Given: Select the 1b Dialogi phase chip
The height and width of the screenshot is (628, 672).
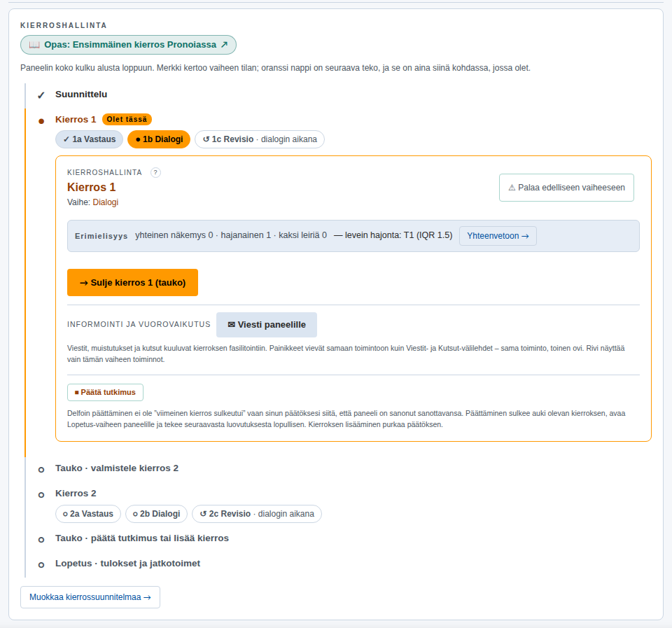Looking at the screenshot, I should [x=159, y=139].
